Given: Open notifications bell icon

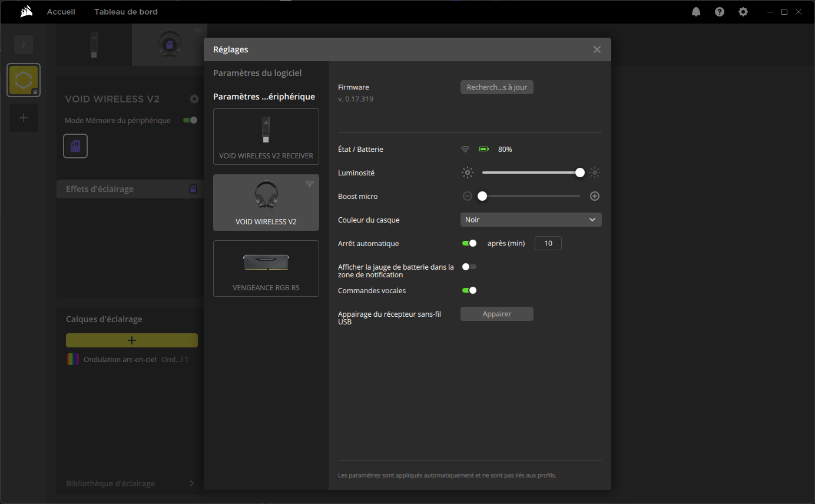Looking at the screenshot, I should click(x=696, y=12).
